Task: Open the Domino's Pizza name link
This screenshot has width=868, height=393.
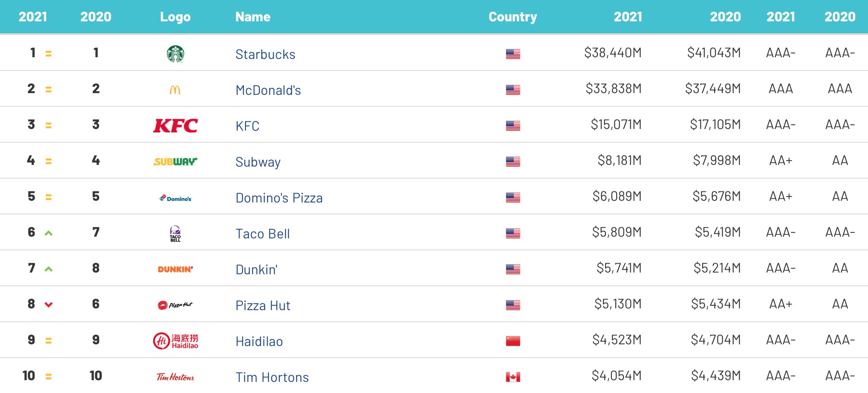Action: (279, 198)
